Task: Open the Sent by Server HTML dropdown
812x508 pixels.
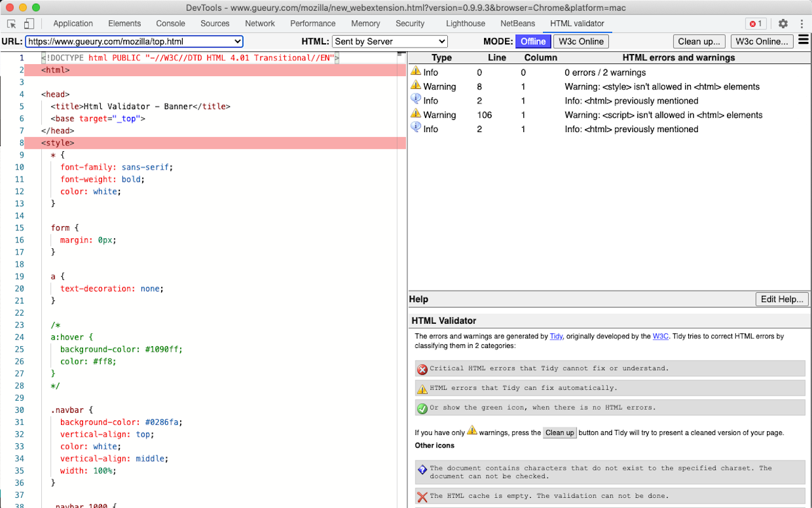Action: (x=390, y=41)
